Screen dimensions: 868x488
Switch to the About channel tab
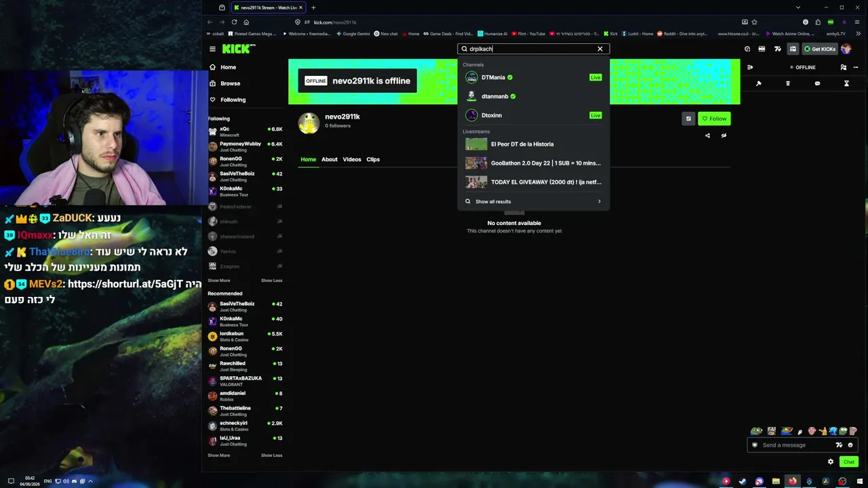tap(330, 159)
